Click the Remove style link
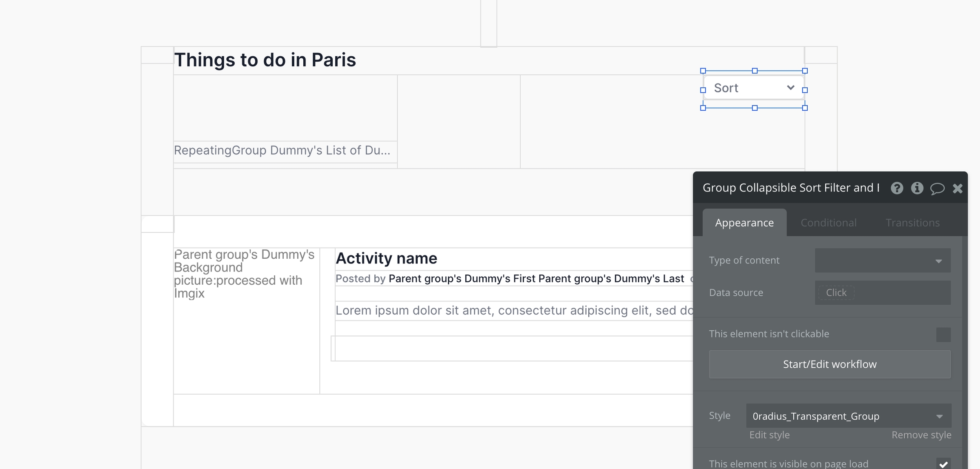The width and height of the screenshot is (980, 469). click(921, 435)
